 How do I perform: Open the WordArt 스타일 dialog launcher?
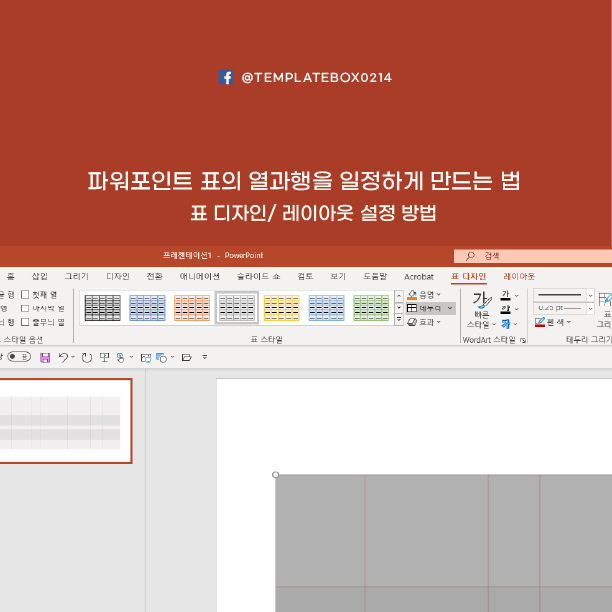pos(523,340)
